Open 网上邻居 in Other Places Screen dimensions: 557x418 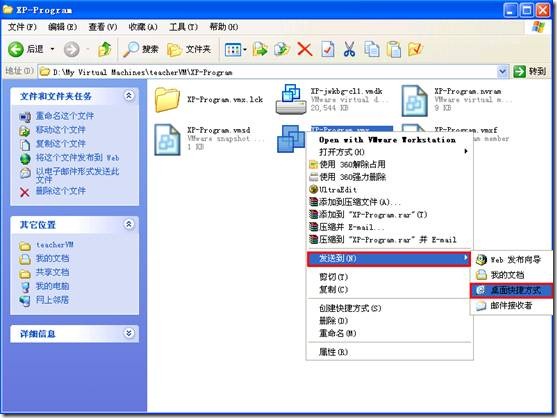(x=52, y=300)
